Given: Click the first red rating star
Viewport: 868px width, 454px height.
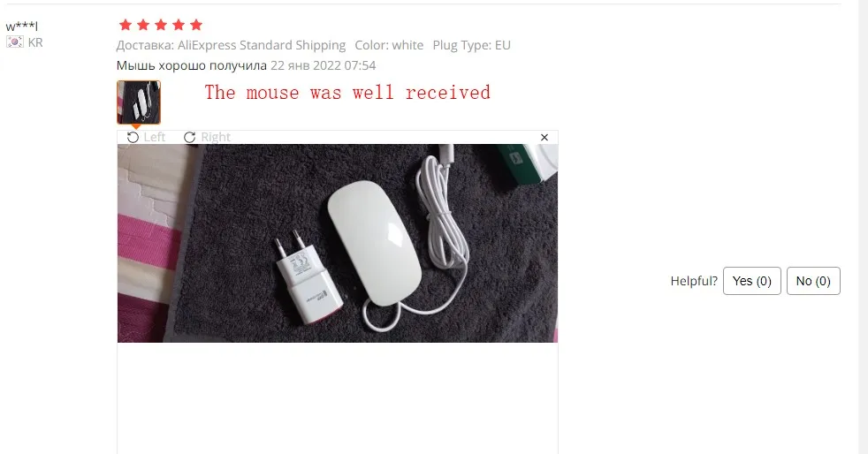Looking at the screenshot, I should (126, 25).
